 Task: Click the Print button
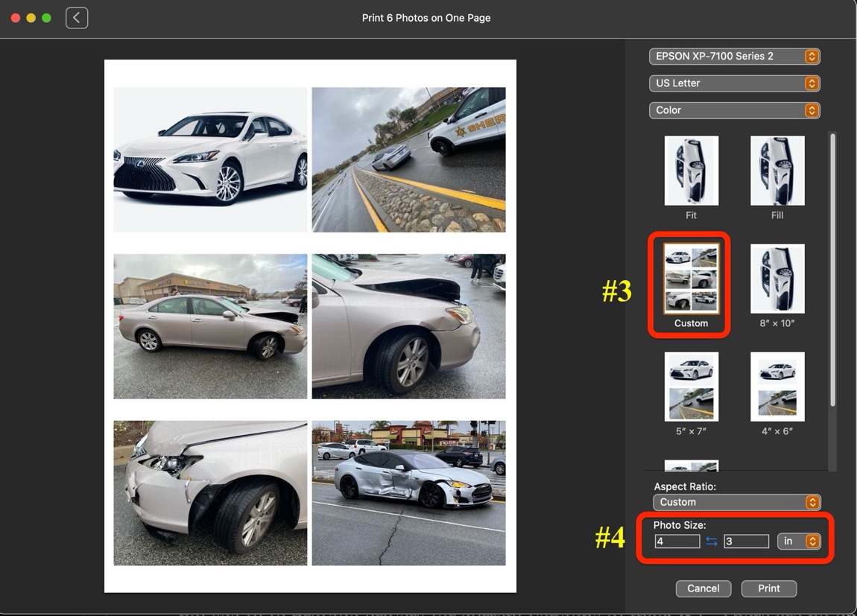(x=769, y=588)
